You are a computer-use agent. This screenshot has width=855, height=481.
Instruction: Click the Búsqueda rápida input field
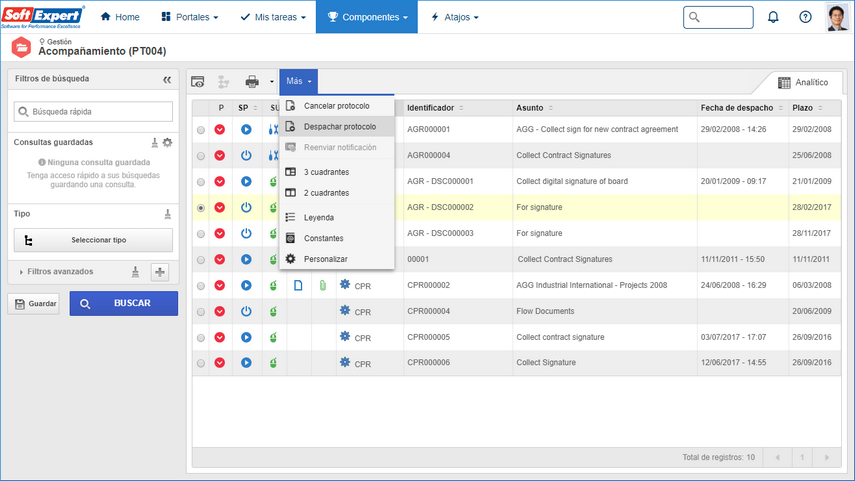pos(93,112)
